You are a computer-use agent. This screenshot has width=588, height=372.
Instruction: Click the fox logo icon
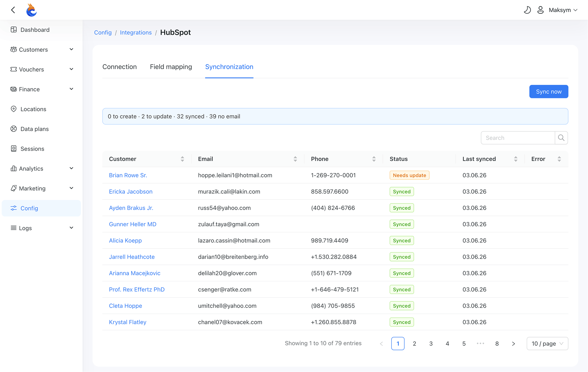click(x=31, y=10)
